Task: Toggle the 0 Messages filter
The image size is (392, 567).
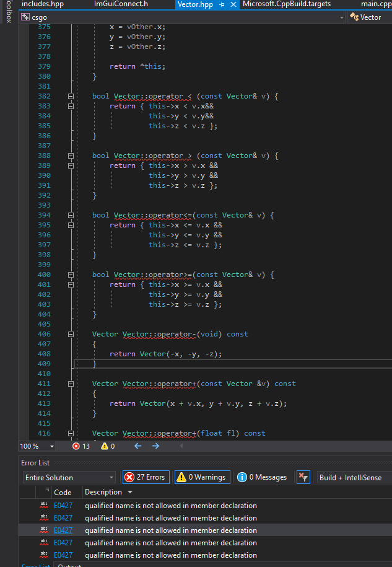Action: [263, 477]
